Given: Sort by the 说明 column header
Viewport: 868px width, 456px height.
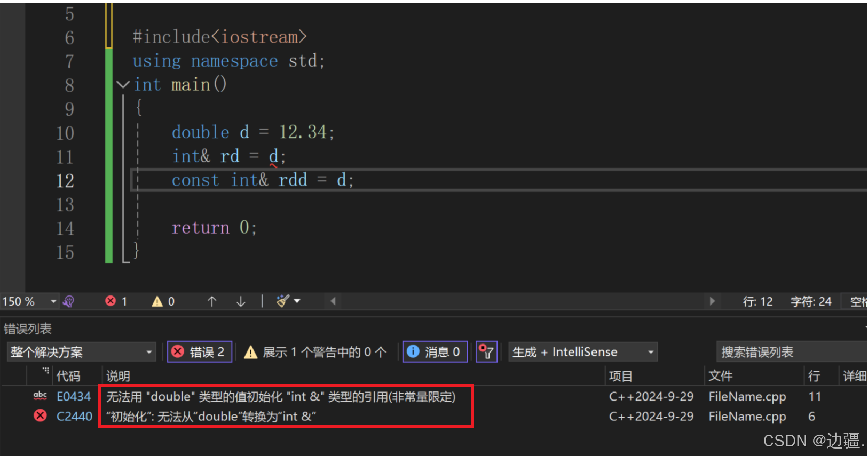Looking at the screenshot, I should pos(118,376).
